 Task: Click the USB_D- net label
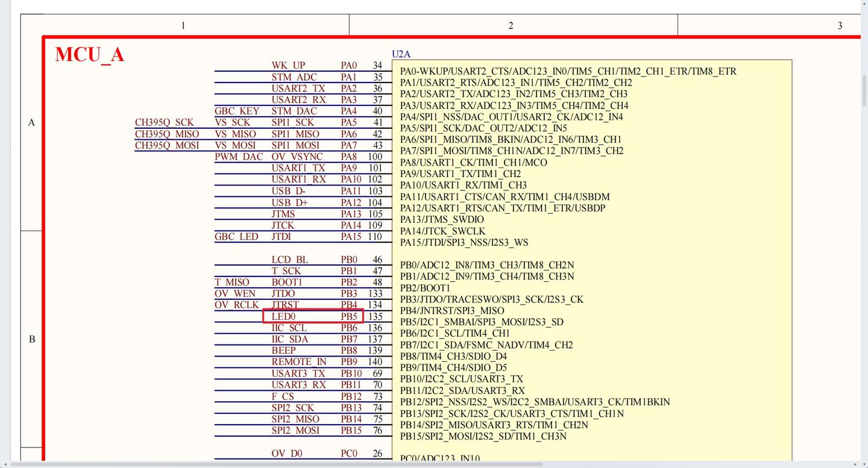click(289, 191)
